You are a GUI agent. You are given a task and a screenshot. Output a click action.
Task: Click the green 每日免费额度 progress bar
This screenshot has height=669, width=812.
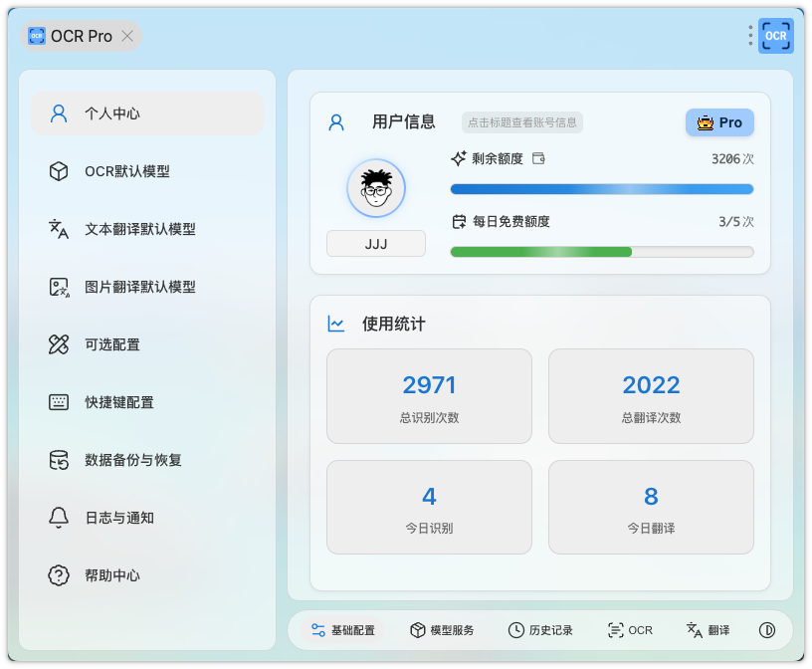click(602, 252)
